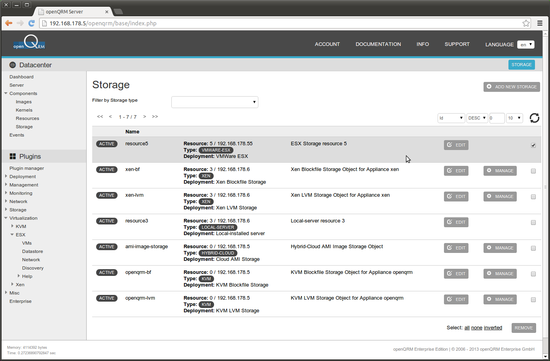Tick the checkbox for resource3 row
Screen dimensions: 550x361
click(533, 222)
